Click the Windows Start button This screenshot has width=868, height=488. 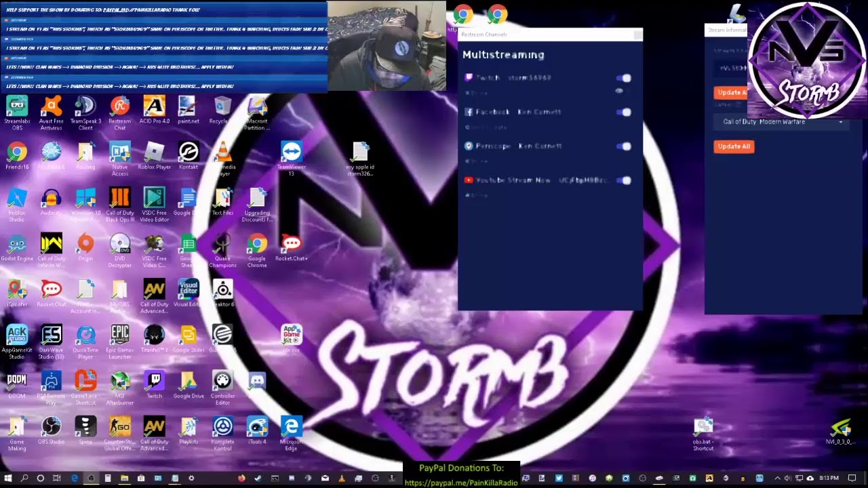click(8, 479)
